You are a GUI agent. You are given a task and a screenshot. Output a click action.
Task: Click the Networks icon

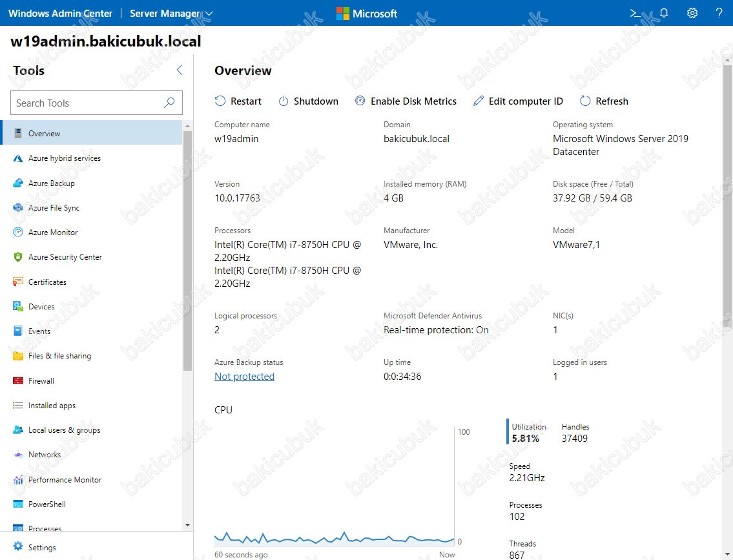coord(18,454)
